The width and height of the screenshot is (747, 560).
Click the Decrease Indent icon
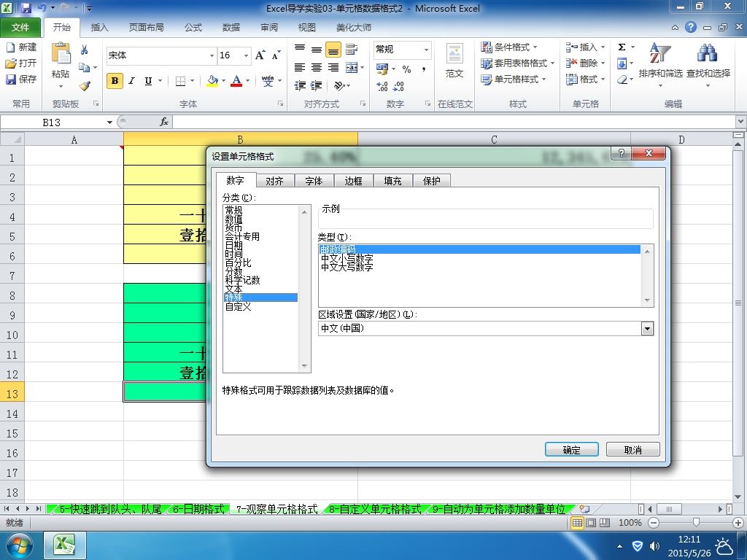(300, 86)
